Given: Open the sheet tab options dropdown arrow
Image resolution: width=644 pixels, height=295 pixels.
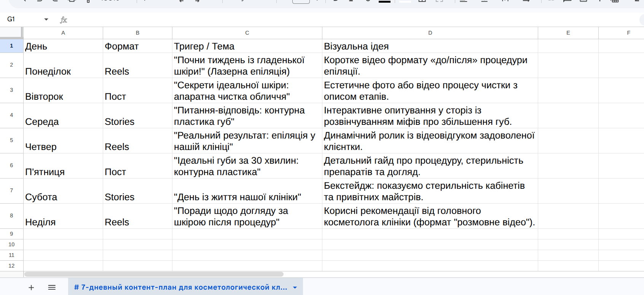Looking at the screenshot, I should point(295,287).
